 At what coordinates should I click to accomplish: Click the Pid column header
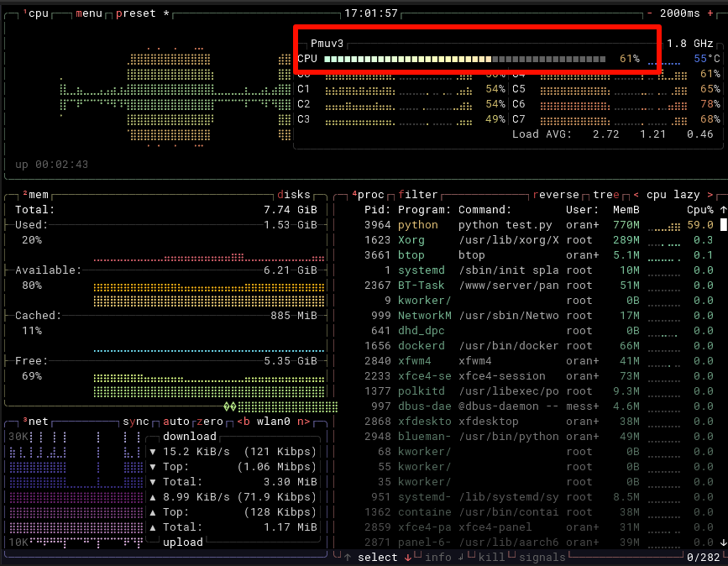[378, 210]
